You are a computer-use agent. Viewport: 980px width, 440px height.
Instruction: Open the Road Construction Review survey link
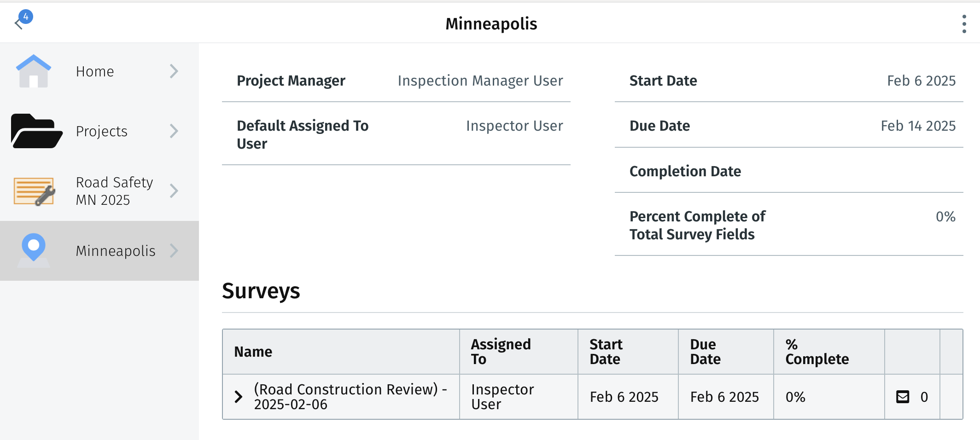click(x=350, y=397)
